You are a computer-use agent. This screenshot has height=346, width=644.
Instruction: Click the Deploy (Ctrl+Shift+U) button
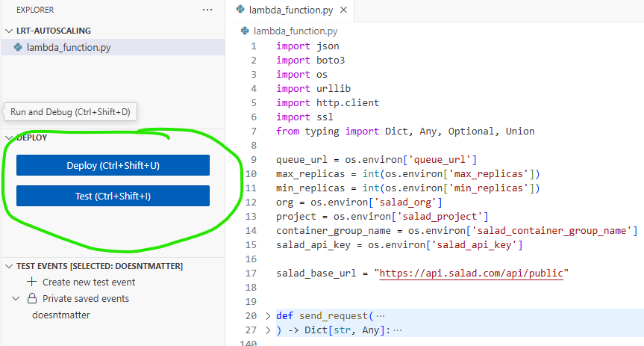pos(113,165)
